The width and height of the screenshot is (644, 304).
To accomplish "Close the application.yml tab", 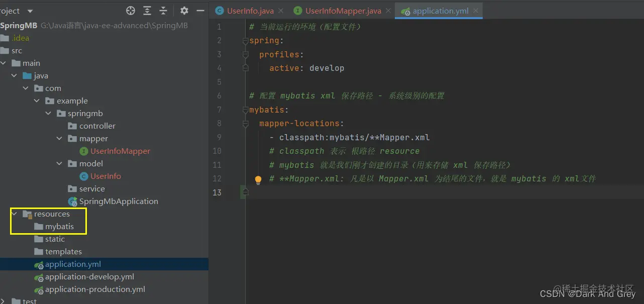I will coord(475,11).
